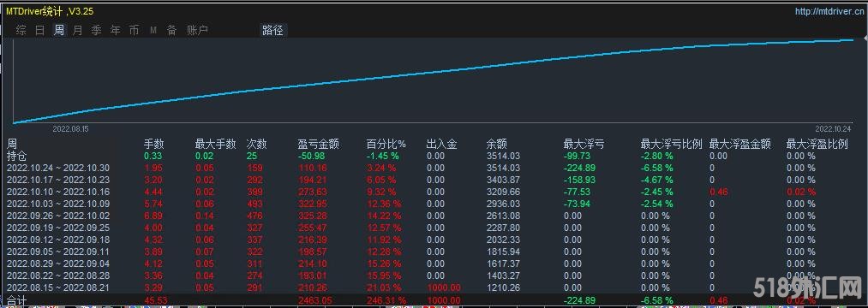Select the 2022.08.15 ~ 2022.08.21 week row
This screenshot has width=868, height=308.
[x=434, y=287]
